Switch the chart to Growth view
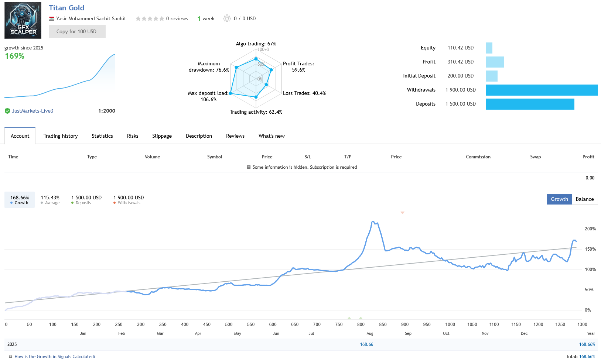601x364 pixels. [x=560, y=199]
